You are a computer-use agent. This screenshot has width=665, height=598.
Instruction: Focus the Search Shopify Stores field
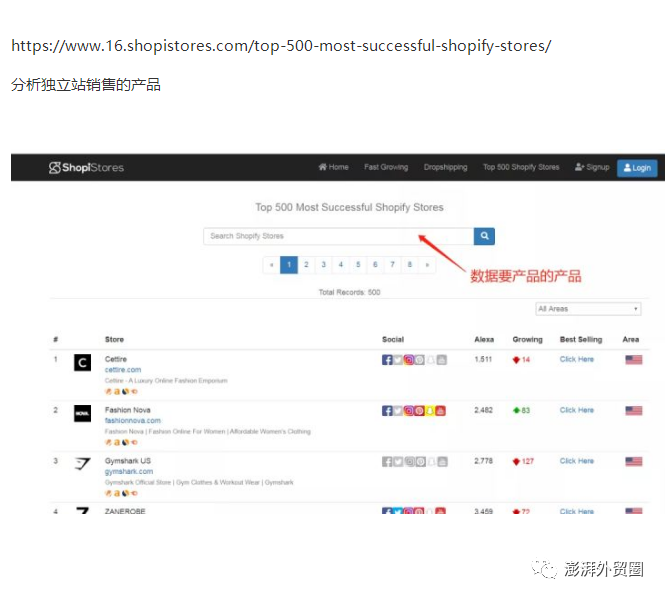(x=338, y=236)
